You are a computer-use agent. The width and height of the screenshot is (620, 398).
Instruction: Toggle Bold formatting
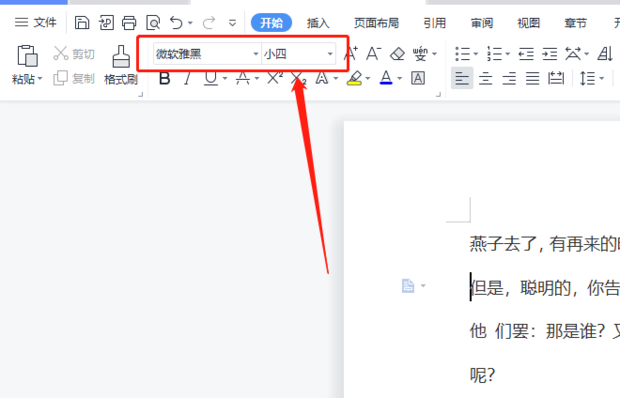[164, 78]
